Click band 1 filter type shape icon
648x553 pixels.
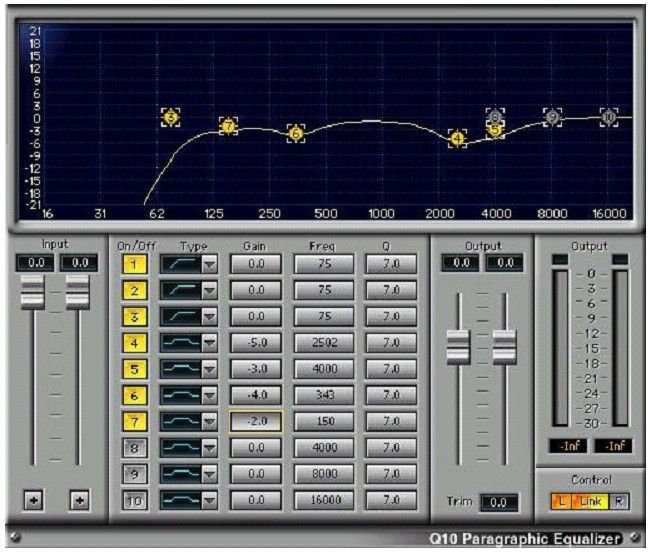[180, 264]
